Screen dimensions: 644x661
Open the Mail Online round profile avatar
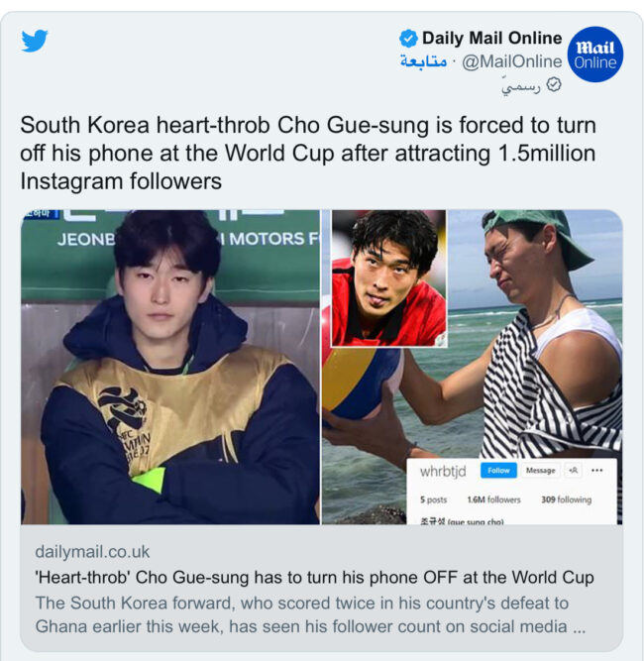coord(594,55)
